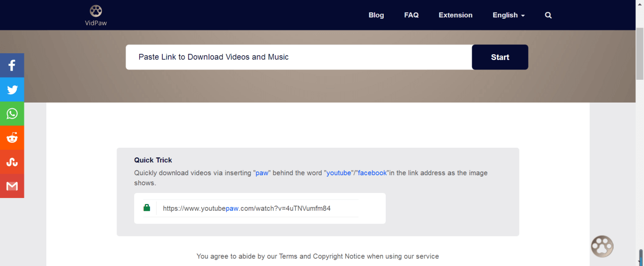Expand the English language dropdown
This screenshot has width=644, height=266.
(x=508, y=15)
